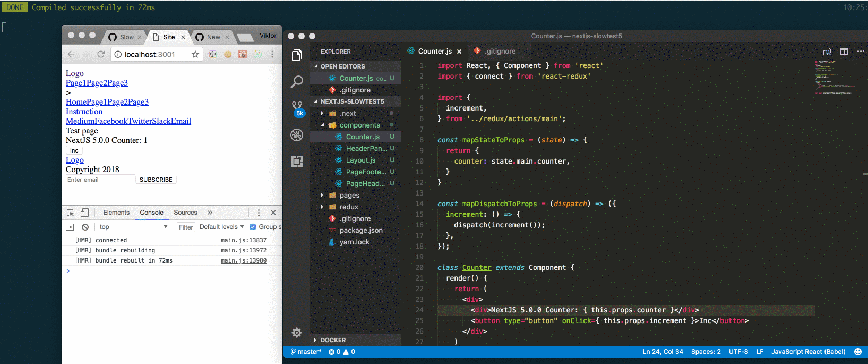Click the master* branch indicator
This screenshot has width=868, height=364.
tap(306, 352)
